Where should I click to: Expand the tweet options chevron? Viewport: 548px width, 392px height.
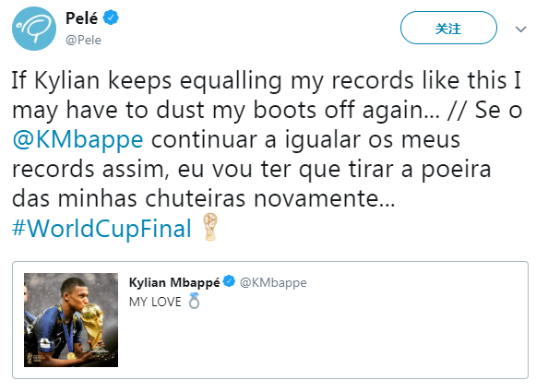(x=520, y=29)
